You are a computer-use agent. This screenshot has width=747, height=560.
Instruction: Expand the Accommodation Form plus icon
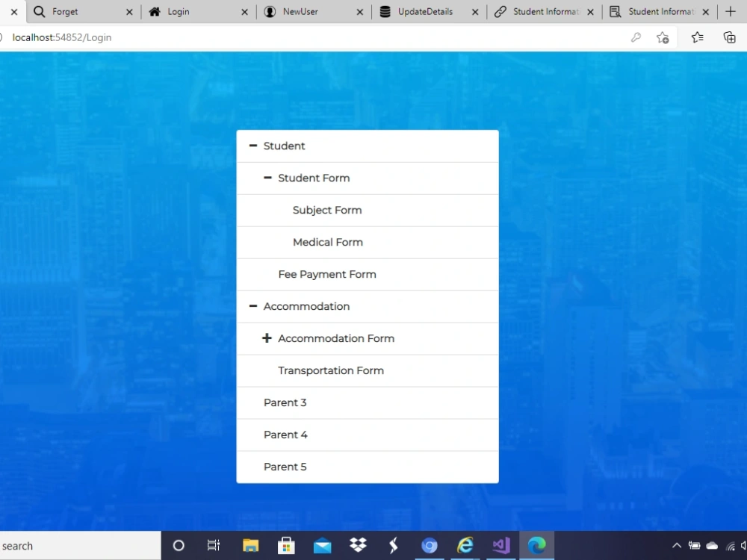click(x=267, y=338)
